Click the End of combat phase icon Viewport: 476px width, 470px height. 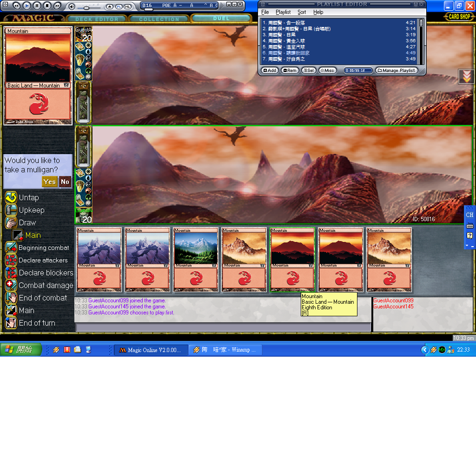pyautogui.click(x=11, y=298)
